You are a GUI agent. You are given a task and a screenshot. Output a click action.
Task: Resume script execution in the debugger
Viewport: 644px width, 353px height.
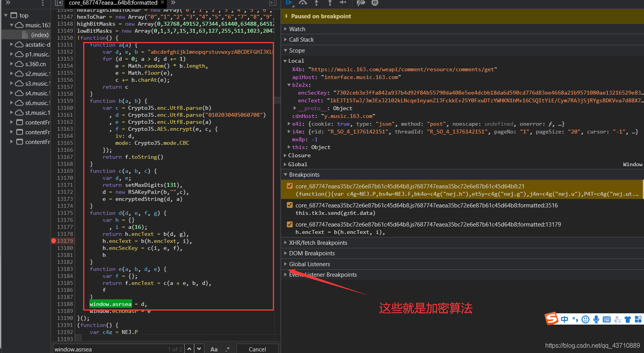[289, 3]
